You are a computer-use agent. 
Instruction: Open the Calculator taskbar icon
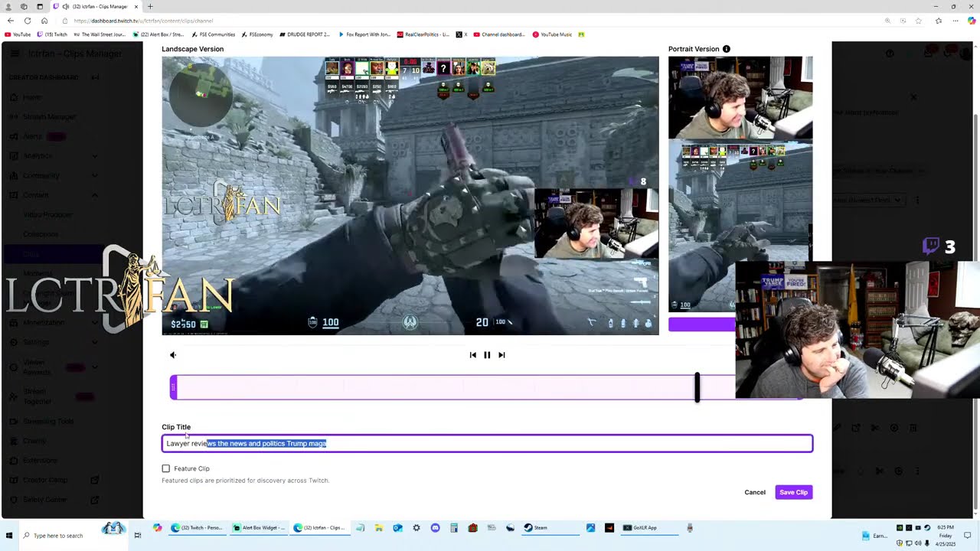454,528
